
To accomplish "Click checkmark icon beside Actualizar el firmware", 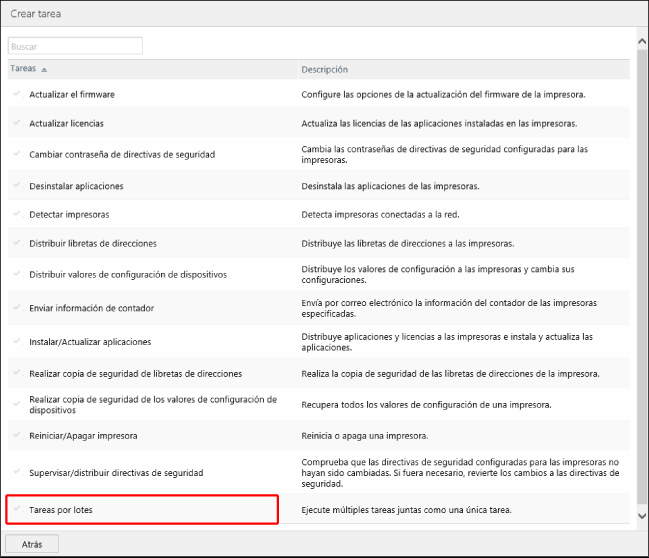I will click(x=16, y=94).
